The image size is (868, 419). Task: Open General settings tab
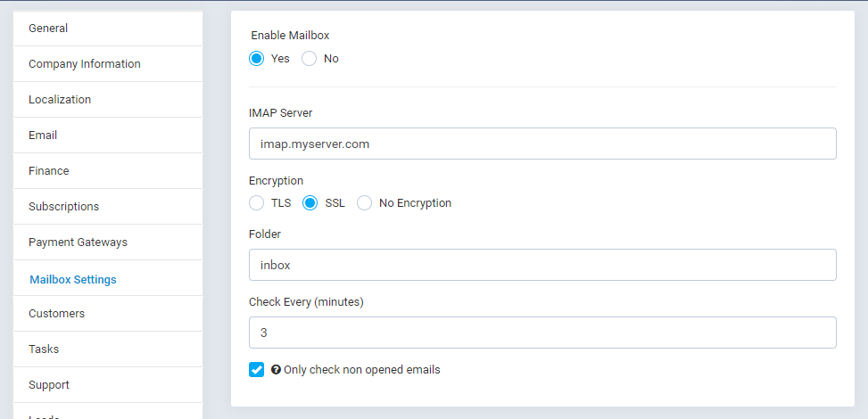click(x=48, y=29)
